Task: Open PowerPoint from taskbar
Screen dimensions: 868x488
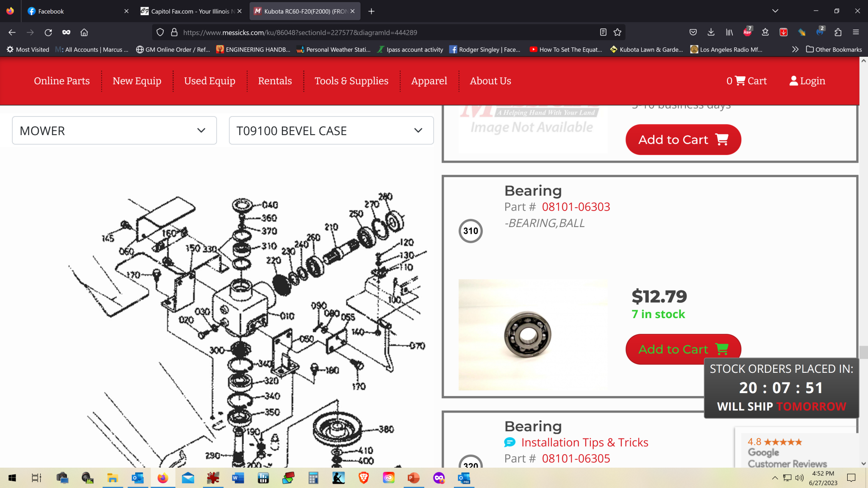Action: (x=413, y=478)
